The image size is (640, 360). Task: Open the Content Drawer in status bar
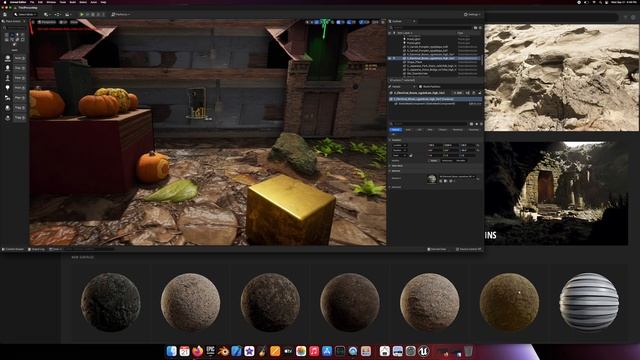tap(13, 249)
